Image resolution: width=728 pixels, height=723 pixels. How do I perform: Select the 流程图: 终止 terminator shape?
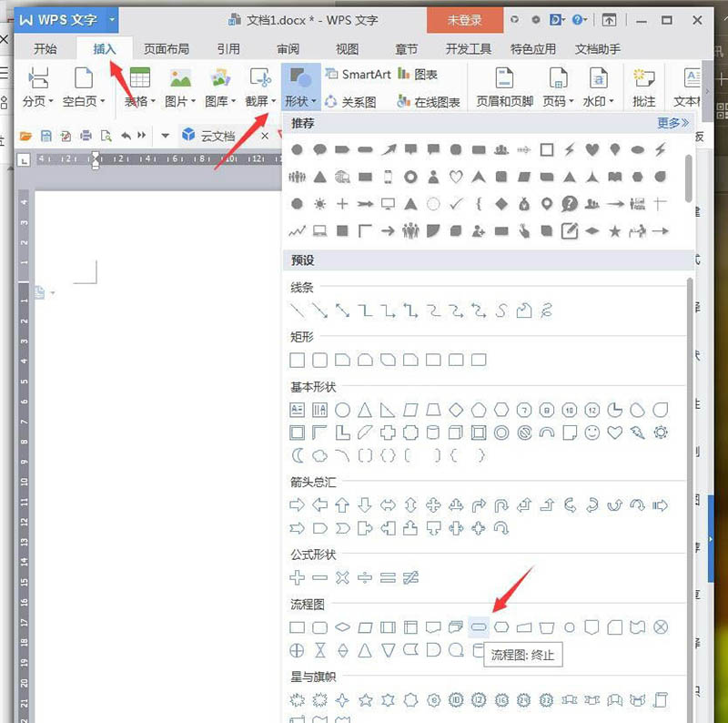[479, 627]
